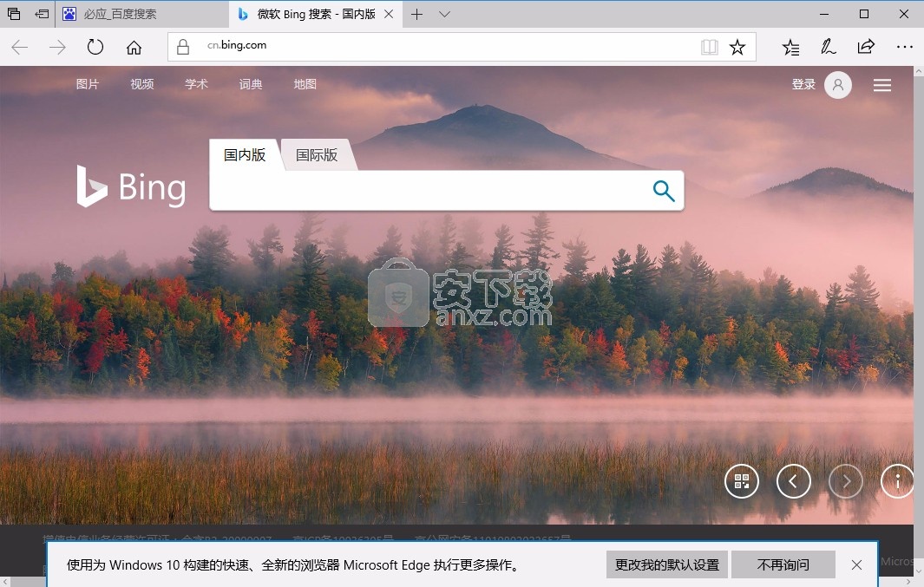Open 视频 in Bing navigation

tap(142, 84)
